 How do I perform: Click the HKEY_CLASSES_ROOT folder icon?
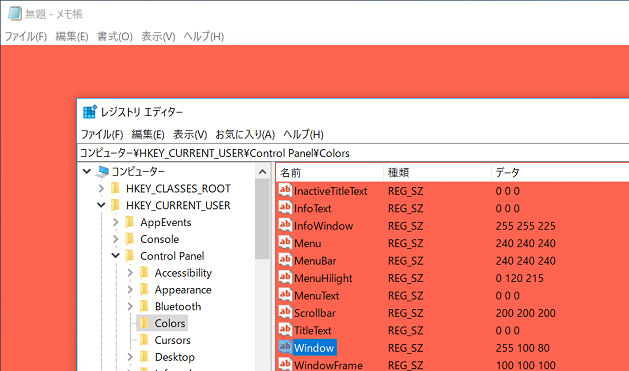pos(116,189)
